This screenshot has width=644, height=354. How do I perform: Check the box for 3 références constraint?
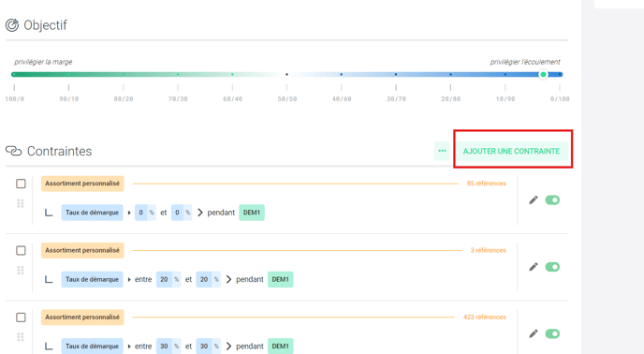(x=21, y=250)
